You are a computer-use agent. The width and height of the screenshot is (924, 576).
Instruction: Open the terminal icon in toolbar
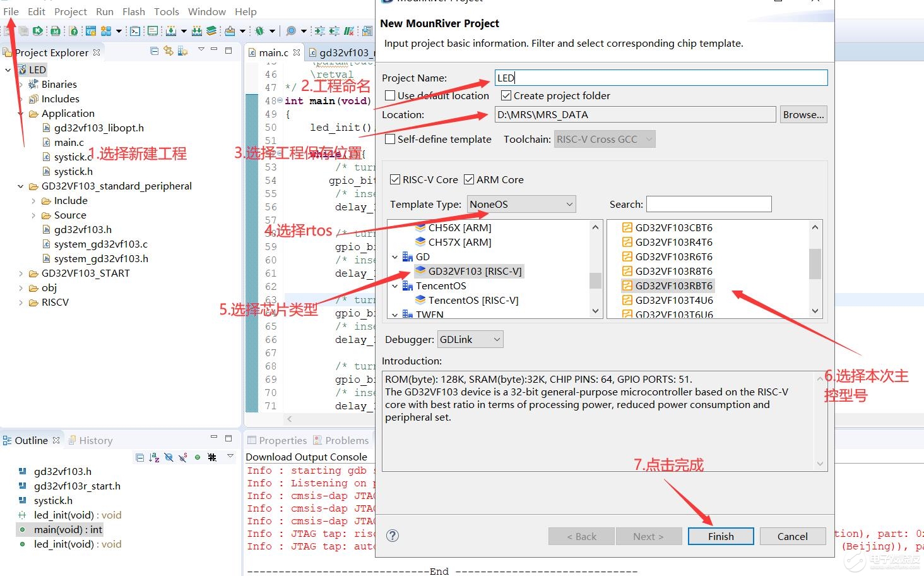coord(135,31)
